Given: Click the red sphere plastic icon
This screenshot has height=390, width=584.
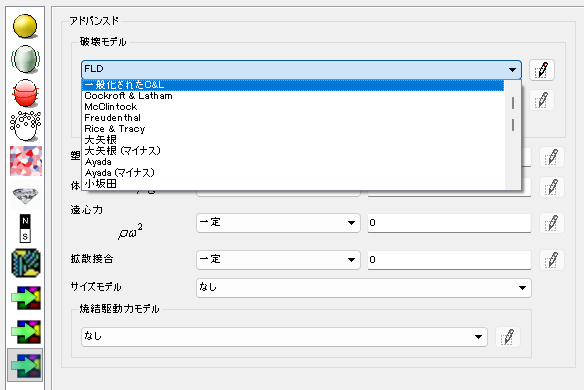Looking at the screenshot, I should pyautogui.click(x=25, y=93).
